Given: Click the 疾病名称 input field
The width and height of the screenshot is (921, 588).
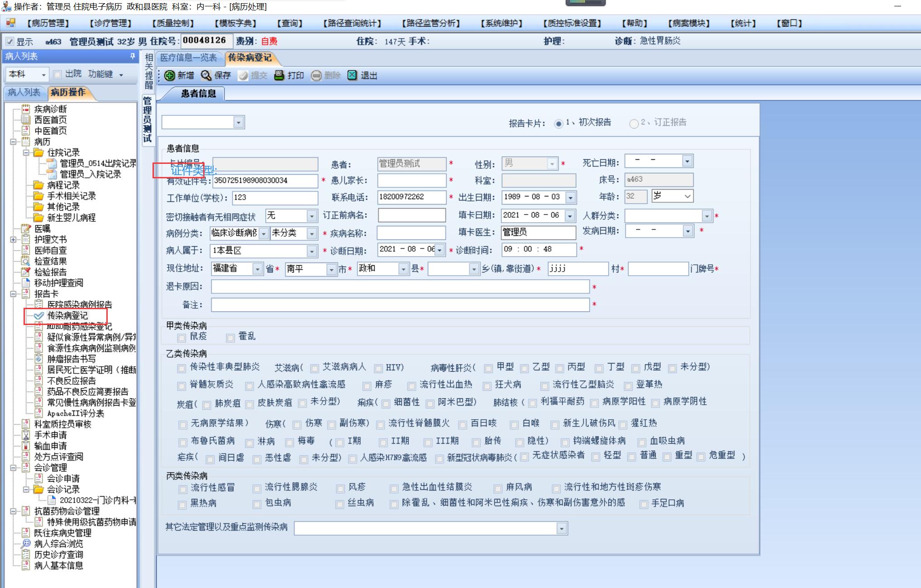Looking at the screenshot, I should (x=411, y=233).
